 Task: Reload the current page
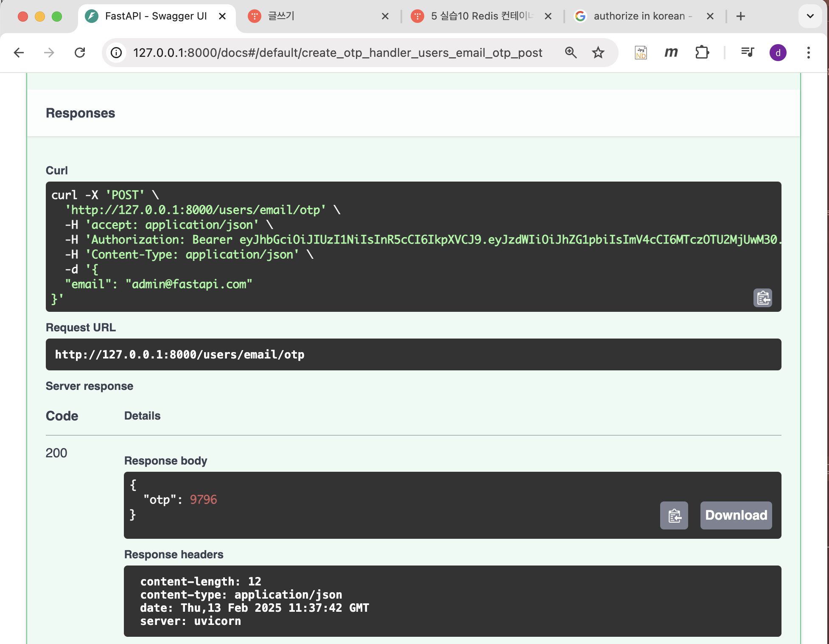coord(80,53)
